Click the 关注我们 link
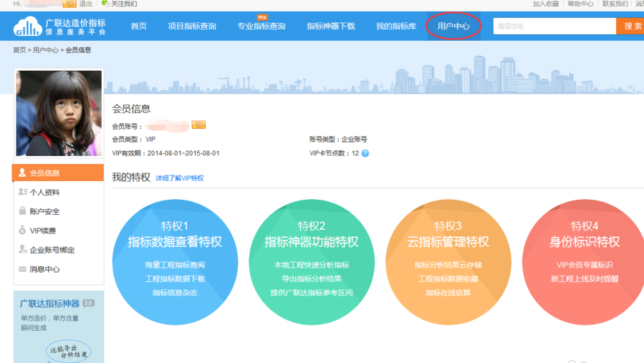This screenshot has width=644, height=363. click(x=124, y=4)
